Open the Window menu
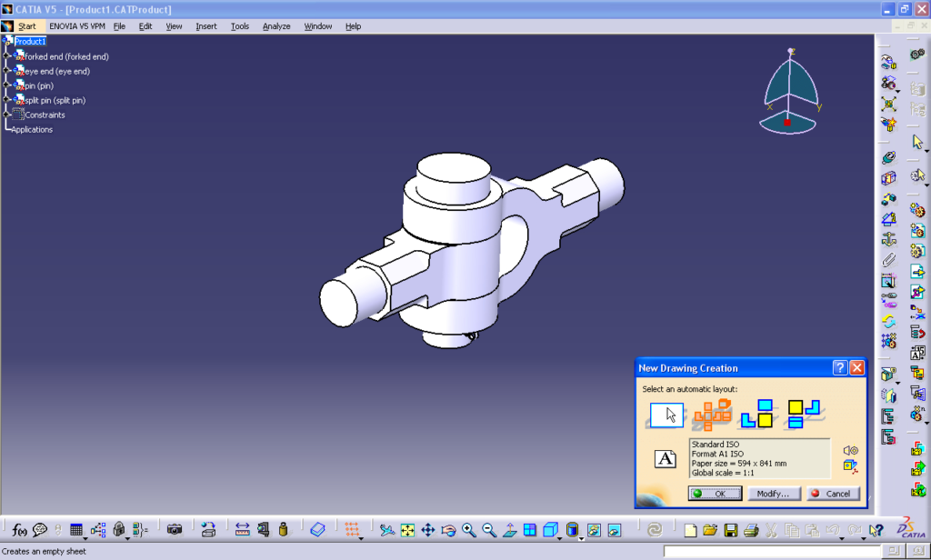This screenshot has width=931, height=560. (317, 26)
